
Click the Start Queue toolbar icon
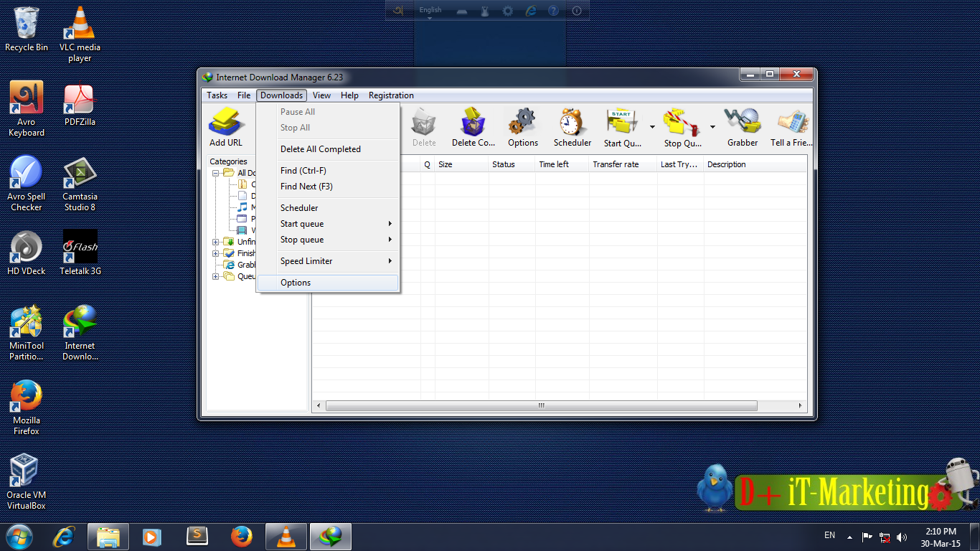[622, 123]
